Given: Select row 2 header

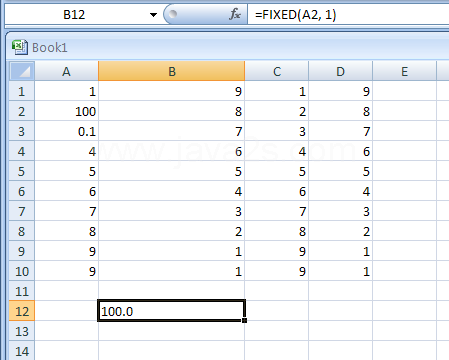Looking at the screenshot, I should pyautogui.click(x=22, y=111).
